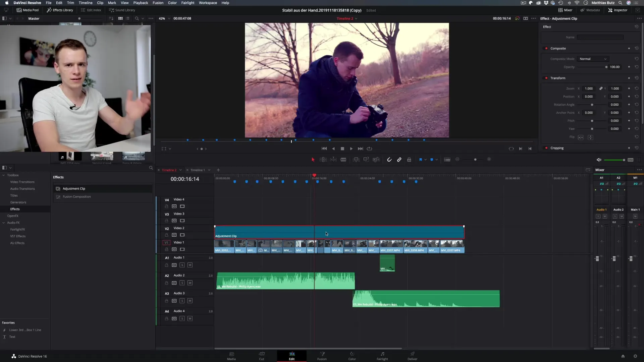
Task: Select Generators in Toolbox
Action: (18, 202)
